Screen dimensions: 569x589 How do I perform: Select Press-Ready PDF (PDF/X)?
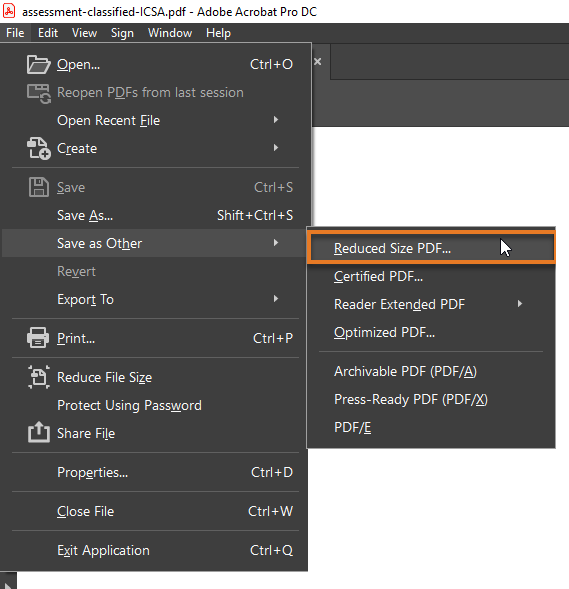431,399
